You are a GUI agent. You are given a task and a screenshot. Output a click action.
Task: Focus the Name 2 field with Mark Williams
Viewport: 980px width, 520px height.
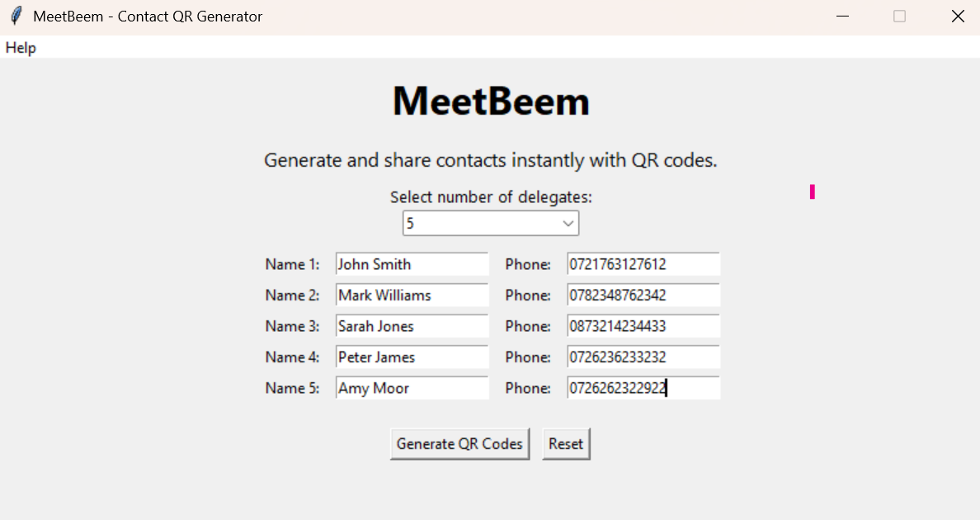[x=412, y=295]
